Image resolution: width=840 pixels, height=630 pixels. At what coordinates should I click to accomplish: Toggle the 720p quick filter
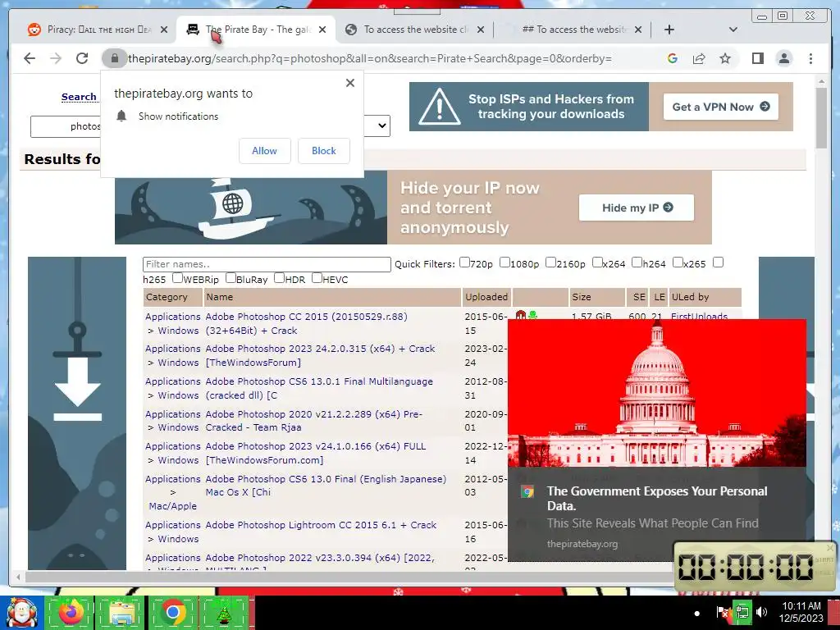tap(464, 262)
